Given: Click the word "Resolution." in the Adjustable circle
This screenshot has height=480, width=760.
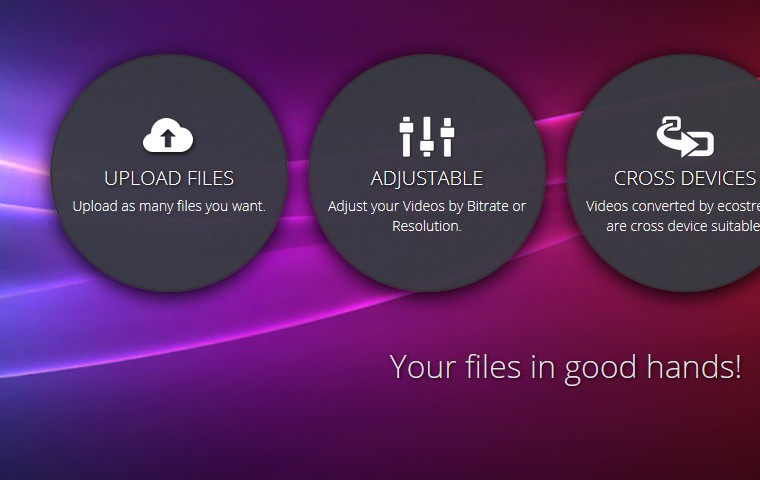Looking at the screenshot, I should click(427, 227).
